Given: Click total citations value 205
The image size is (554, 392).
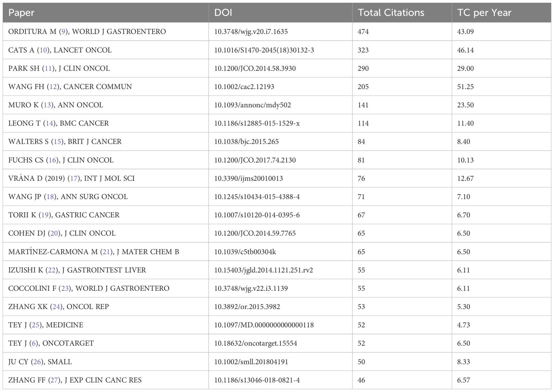Looking at the screenshot, I should [x=363, y=86].
